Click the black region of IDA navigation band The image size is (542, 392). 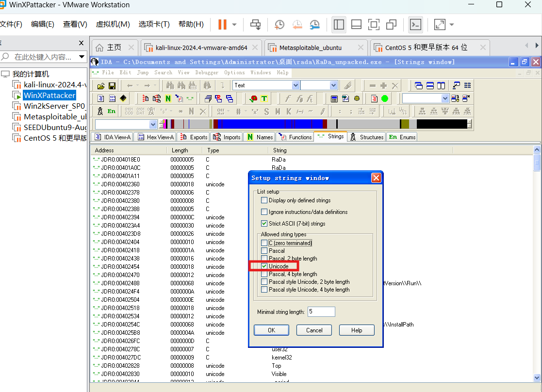[442, 124]
